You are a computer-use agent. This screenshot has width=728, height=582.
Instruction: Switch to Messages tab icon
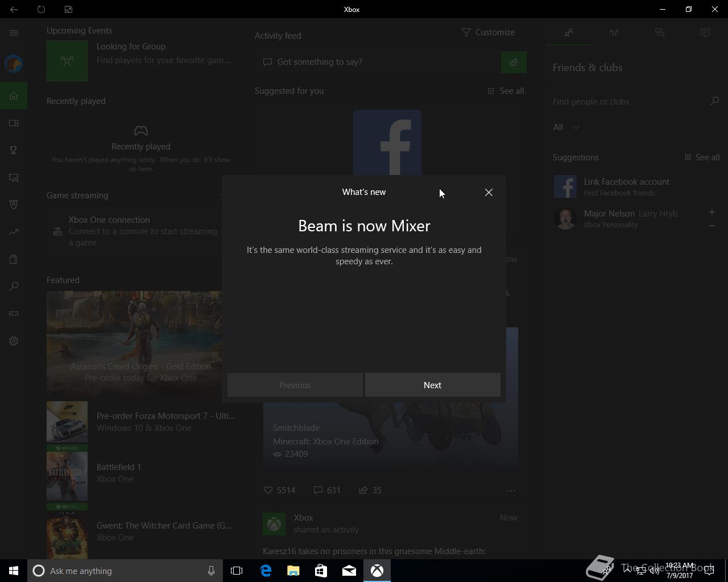[660, 33]
